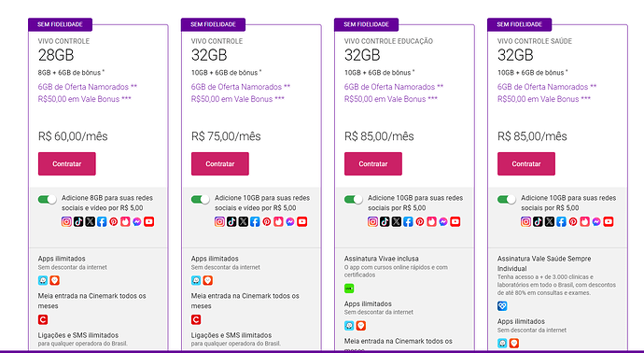Click Facebook icon in Vivo Controle Saúde plan
This screenshot has width=644, height=353.
[561, 222]
